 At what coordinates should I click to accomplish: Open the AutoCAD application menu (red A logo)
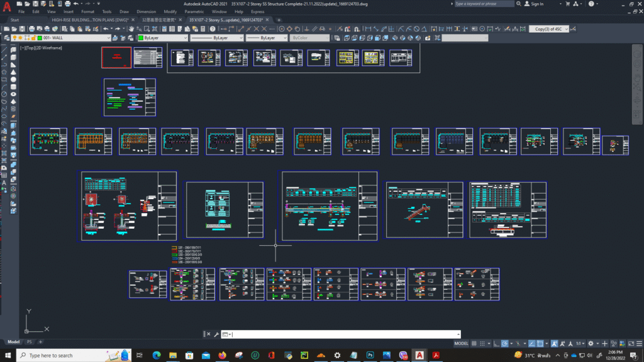tap(6, 6)
